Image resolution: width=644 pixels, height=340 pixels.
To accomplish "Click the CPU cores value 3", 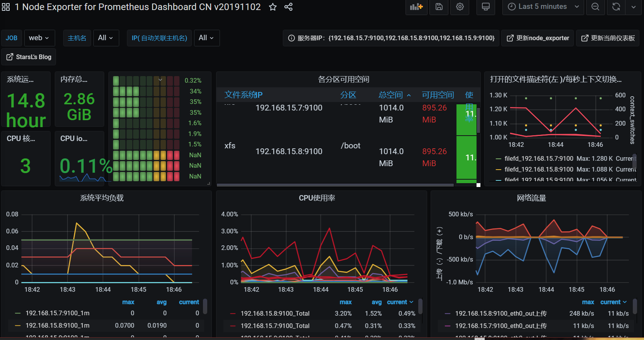I will (x=25, y=166).
